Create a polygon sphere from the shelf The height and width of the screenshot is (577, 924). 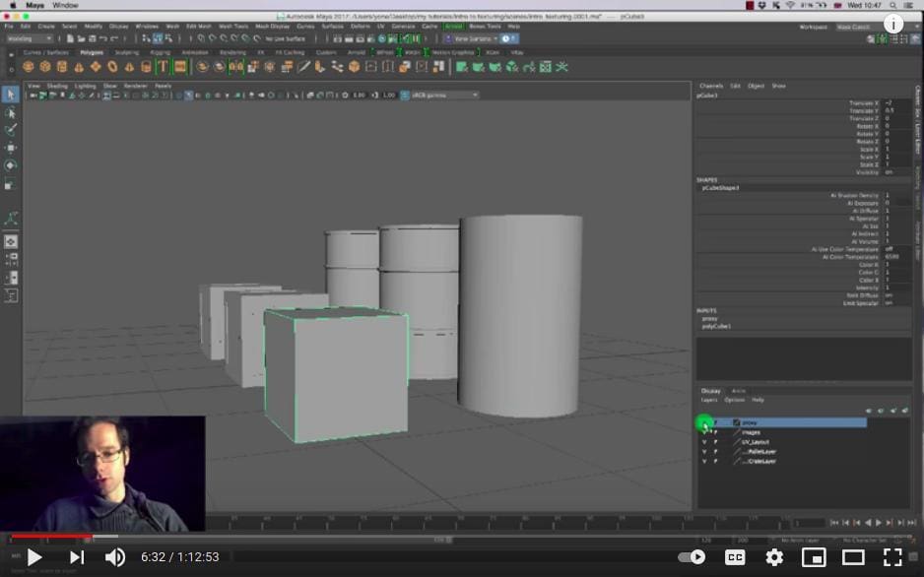28,67
